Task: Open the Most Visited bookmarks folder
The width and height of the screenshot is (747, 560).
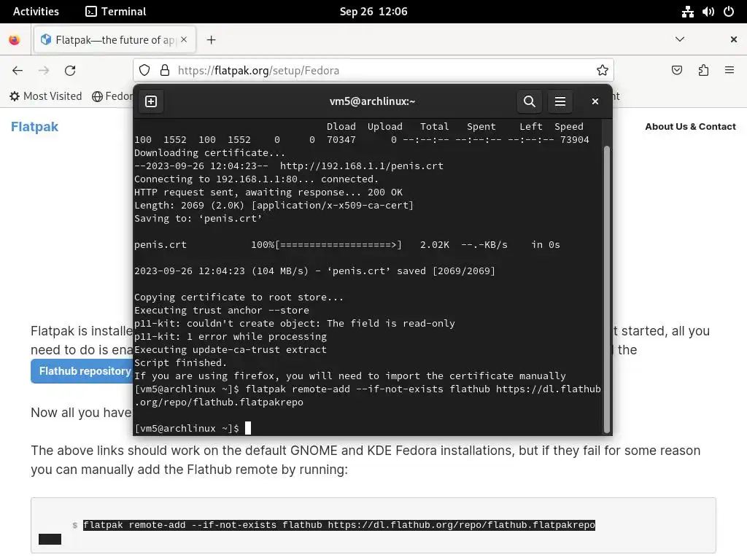Action: [x=46, y=96]
